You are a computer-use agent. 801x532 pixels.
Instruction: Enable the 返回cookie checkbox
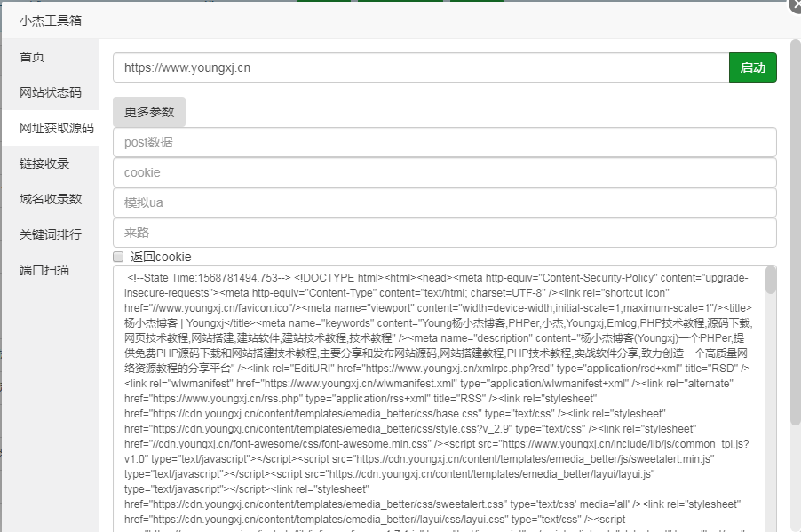[x=118, y=257]
